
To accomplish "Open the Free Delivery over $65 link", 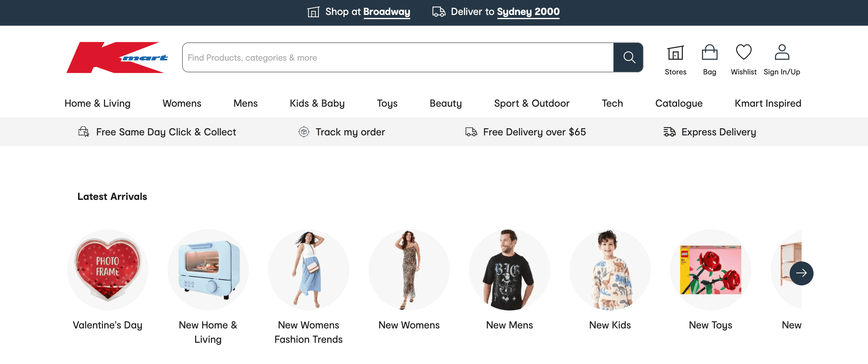I will coord(534,132).
